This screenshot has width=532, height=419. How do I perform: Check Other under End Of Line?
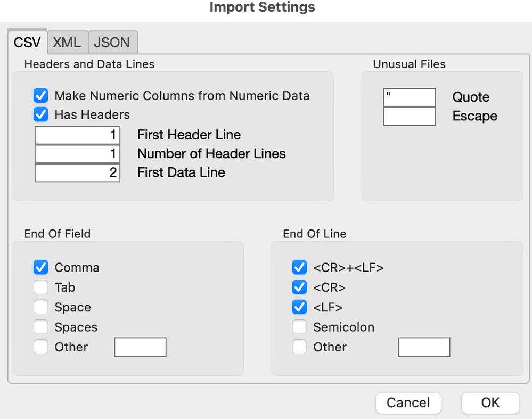[299, 347]
